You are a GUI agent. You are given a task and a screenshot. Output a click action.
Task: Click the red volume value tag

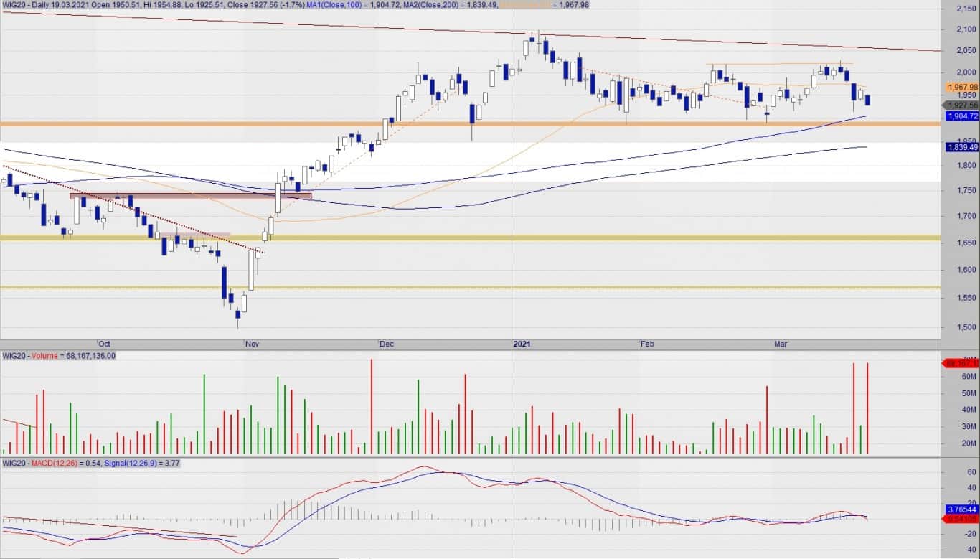point(961,363)
